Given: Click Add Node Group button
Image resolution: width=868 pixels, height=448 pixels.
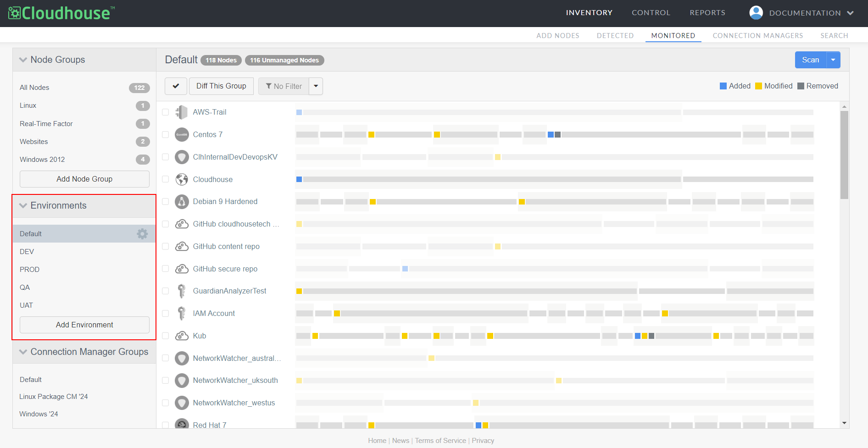Looking at the screenshot, I should [x=84, y=179].
